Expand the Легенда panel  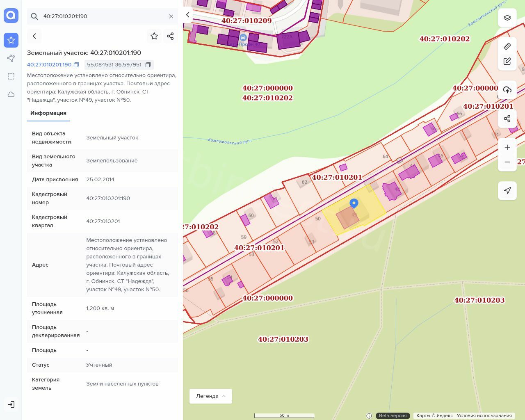click(x=210, y=396)
